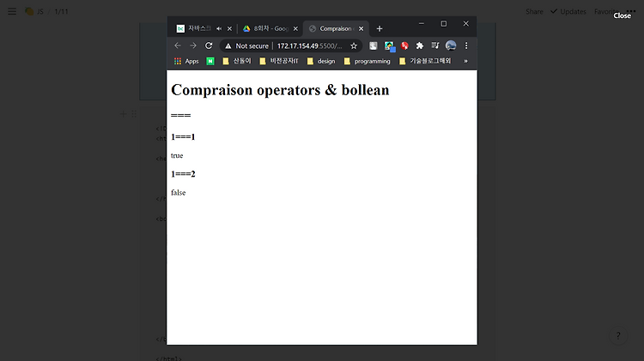This screenshot has width=644, height=361.
Task: Open the 비전공자IT bookmark folder
Action: [279, 61]
